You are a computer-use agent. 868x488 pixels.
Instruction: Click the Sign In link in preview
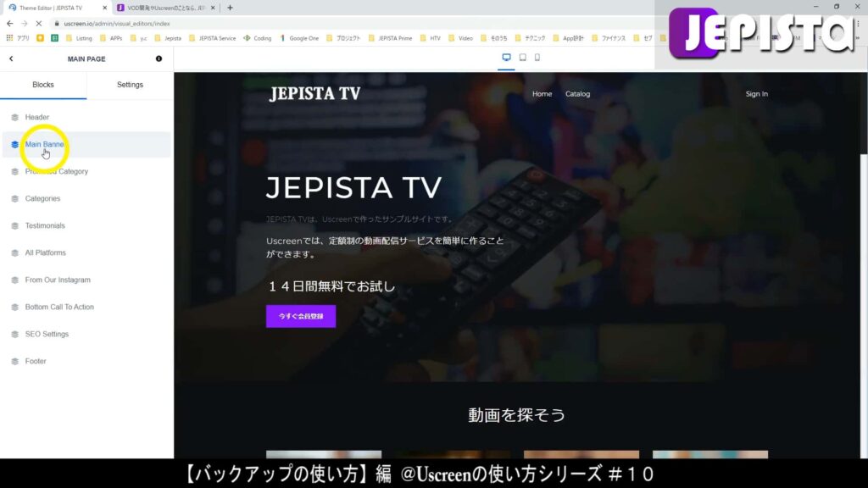coord(756,93)
